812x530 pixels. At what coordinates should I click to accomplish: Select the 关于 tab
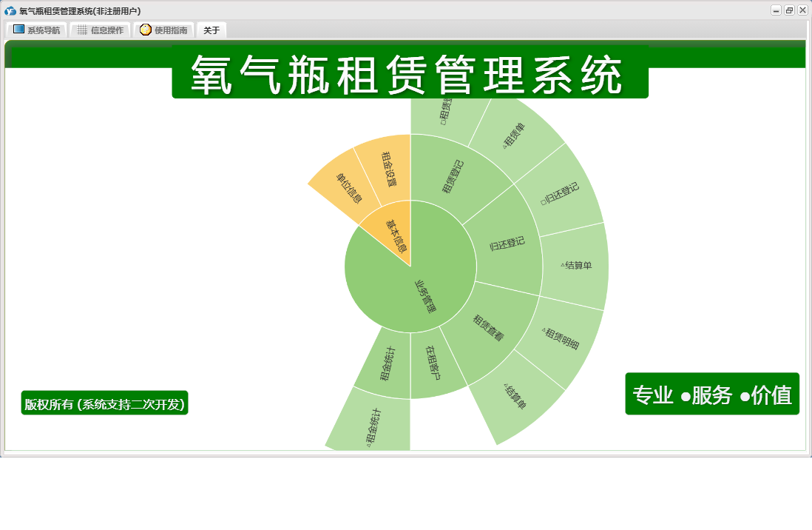click(x=212, y=30)
